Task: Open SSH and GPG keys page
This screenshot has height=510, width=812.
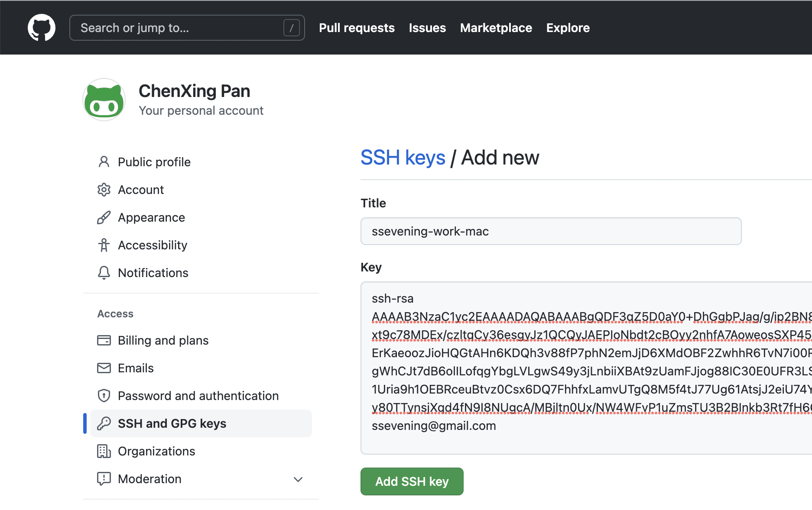Action: [201, 423]
